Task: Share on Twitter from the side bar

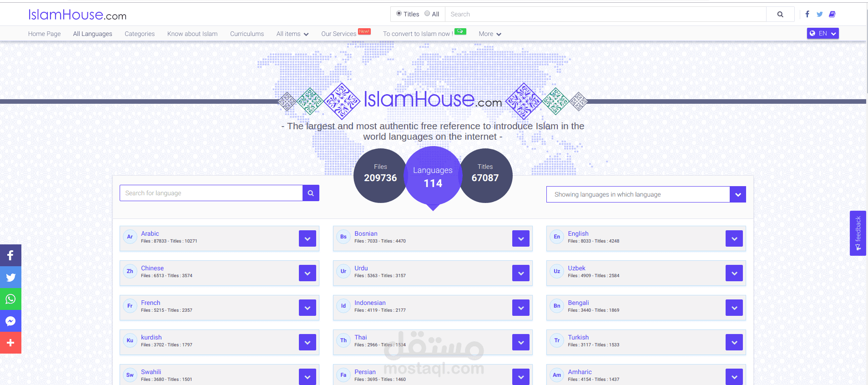Action: pos(10,277)
